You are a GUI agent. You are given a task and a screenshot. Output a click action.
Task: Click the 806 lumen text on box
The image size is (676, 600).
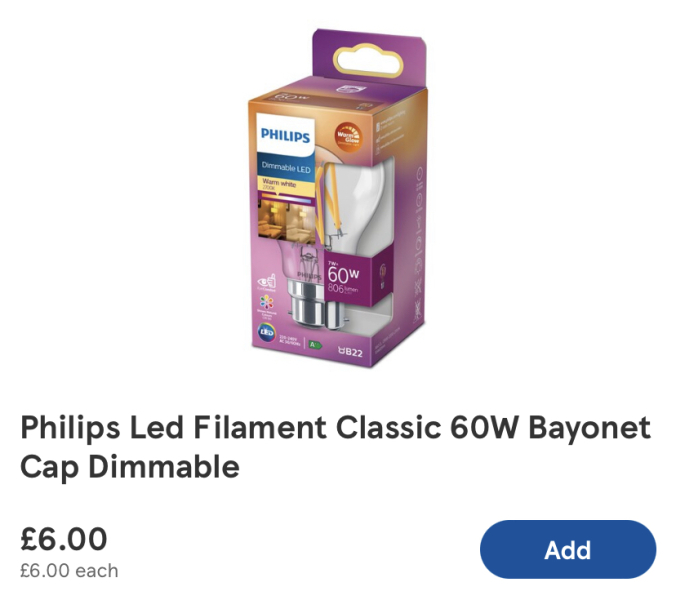tap(342, 288)
